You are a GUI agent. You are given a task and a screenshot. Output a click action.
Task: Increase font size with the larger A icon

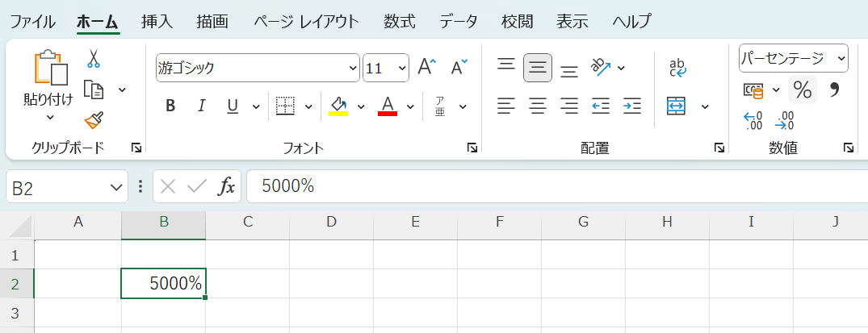click(x=427, y=68)
